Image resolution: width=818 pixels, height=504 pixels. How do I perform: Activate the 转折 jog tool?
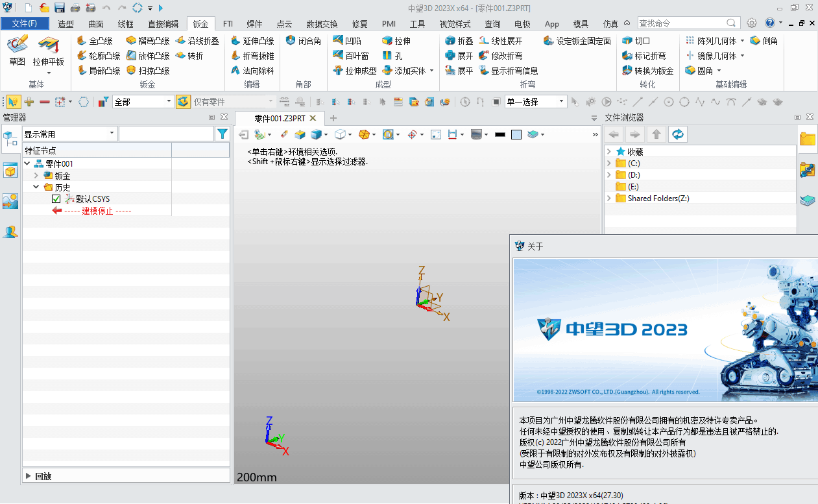(189, 56)
